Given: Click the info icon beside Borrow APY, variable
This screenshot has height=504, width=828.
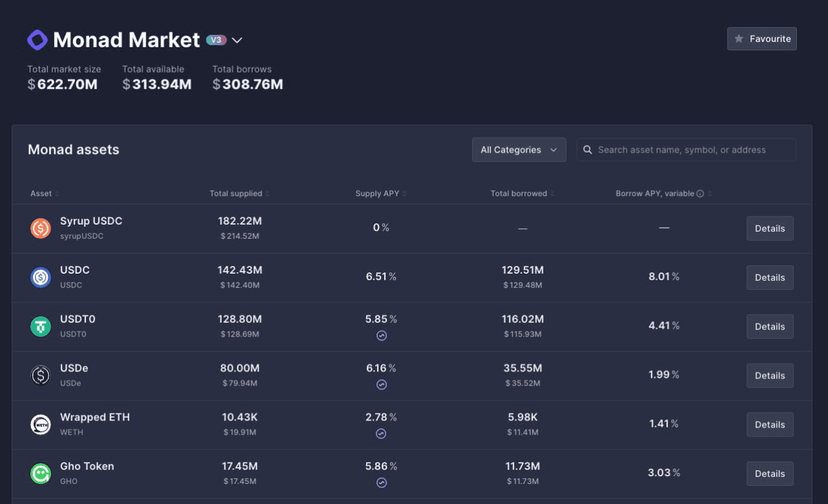Looking at the screenshot, I should (700, 193).
